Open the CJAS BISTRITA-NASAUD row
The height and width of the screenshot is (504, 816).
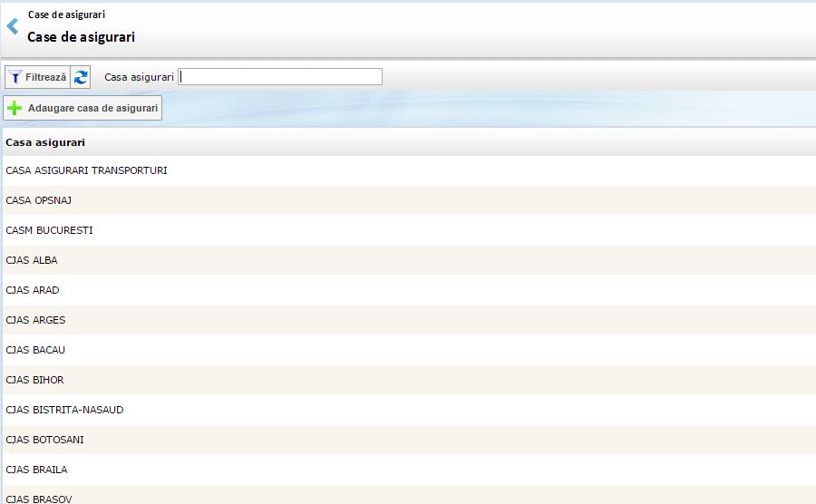click(x=64, y=410)
